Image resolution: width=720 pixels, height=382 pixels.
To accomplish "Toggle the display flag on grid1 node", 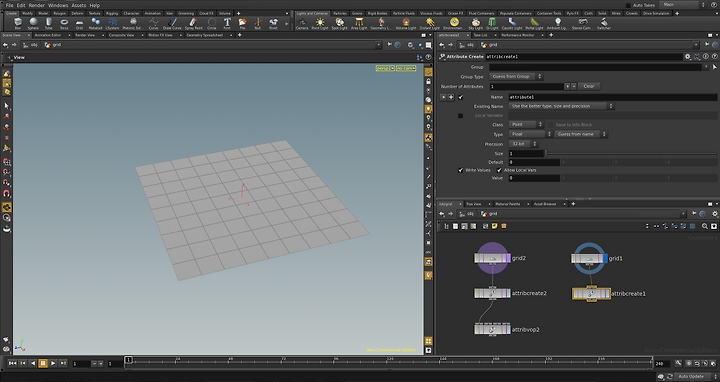I will click(x=605, y=258).
